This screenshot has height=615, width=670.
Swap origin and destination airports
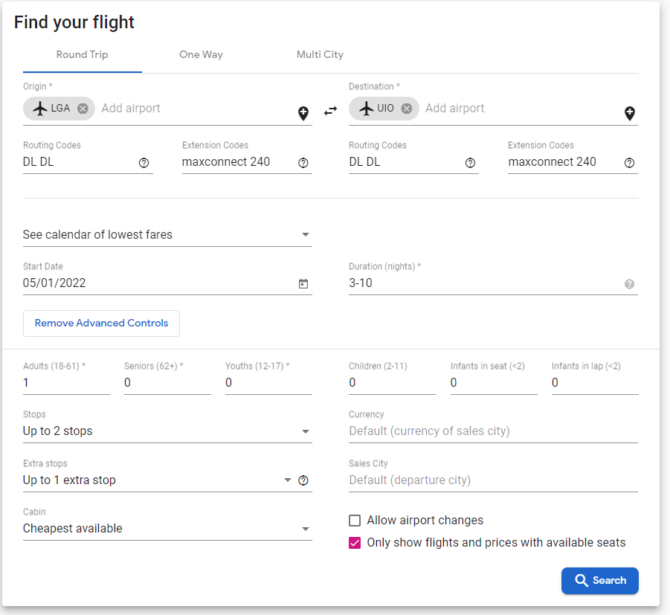330,111
